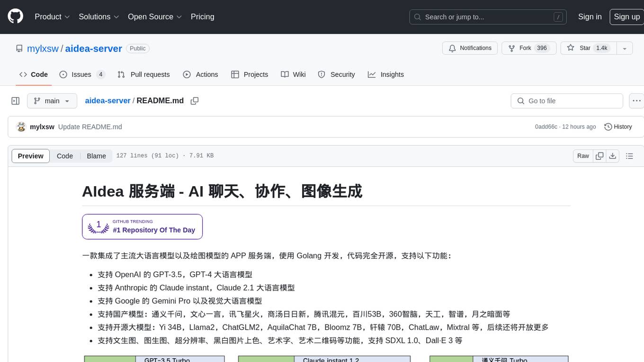Open more file actions menu
This screenshot has width=644, height=362.
click(x=636, y=101)
